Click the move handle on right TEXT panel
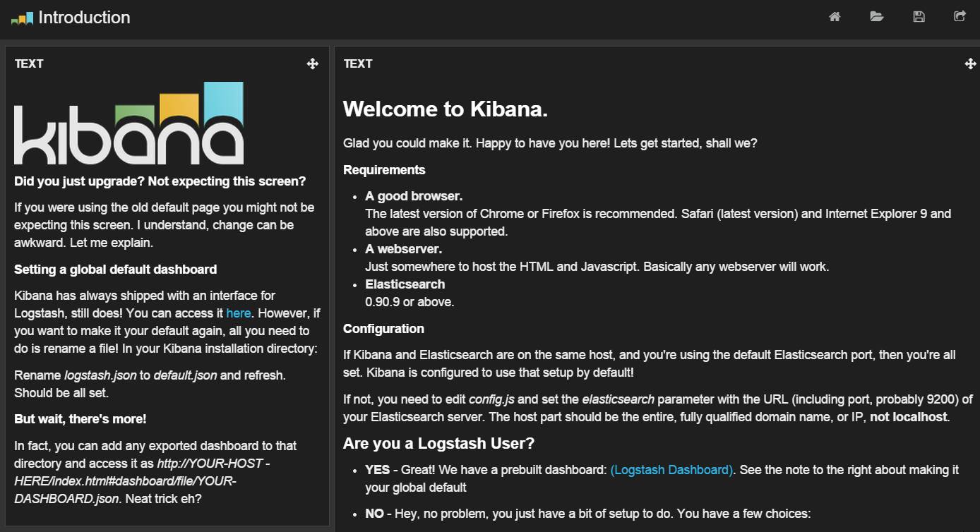Viewport: 980px width, 532px height. [x=970, y=64]
